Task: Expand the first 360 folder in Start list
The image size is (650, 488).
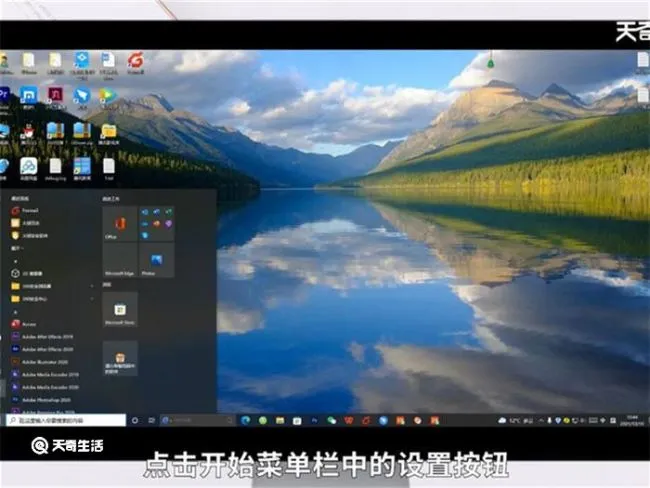Action: pyautogui.click(x=53, y=286)
